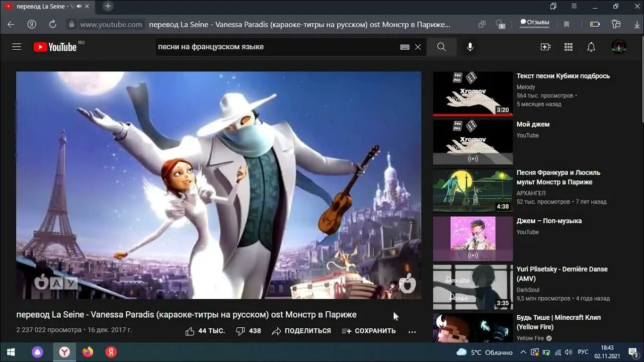Open АРХАНГЕЛ channel name
This screenshot has width=644, height=362.
[531, 193]
